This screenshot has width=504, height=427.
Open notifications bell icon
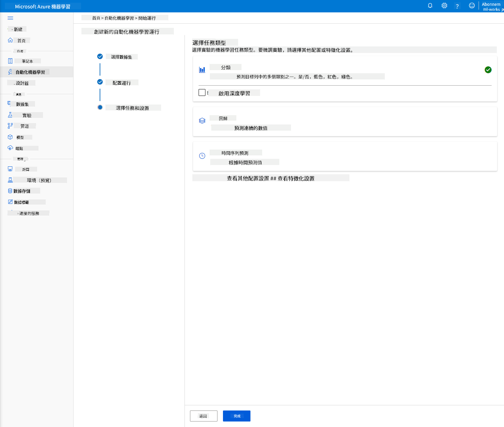pos(430,6)
